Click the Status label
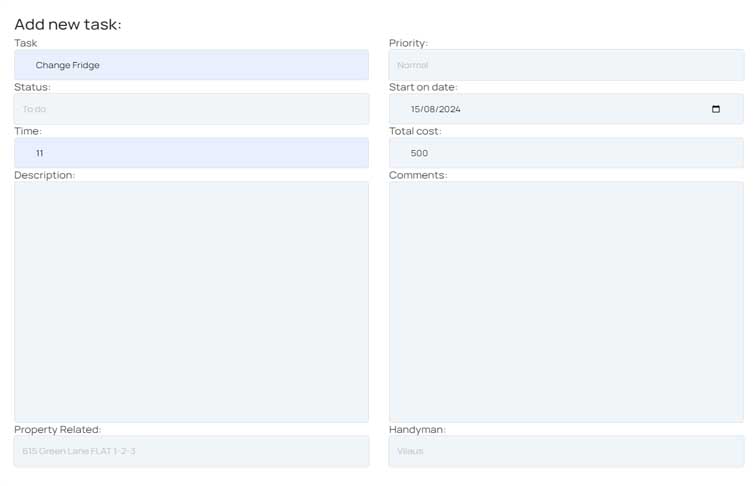The width and height of the screenshot is (756, 486). (32, 87)
